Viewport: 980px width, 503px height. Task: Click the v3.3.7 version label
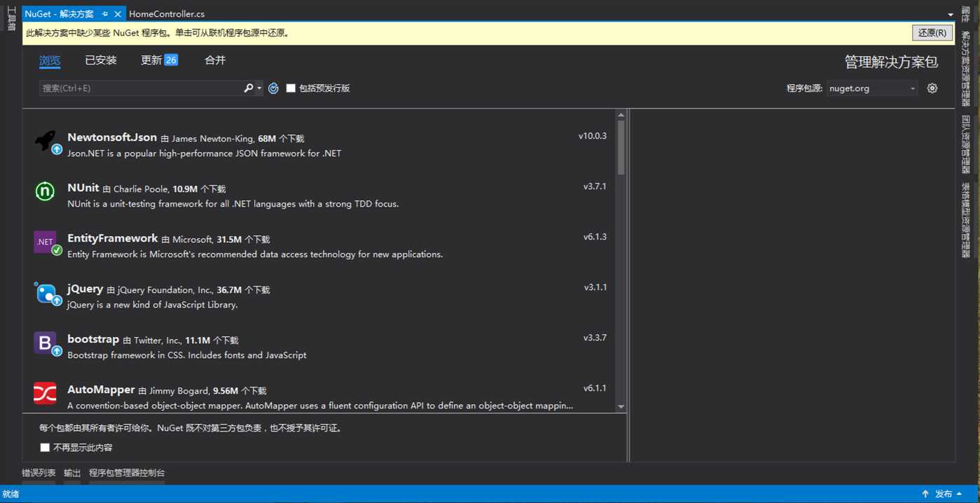tap(595, 338)
